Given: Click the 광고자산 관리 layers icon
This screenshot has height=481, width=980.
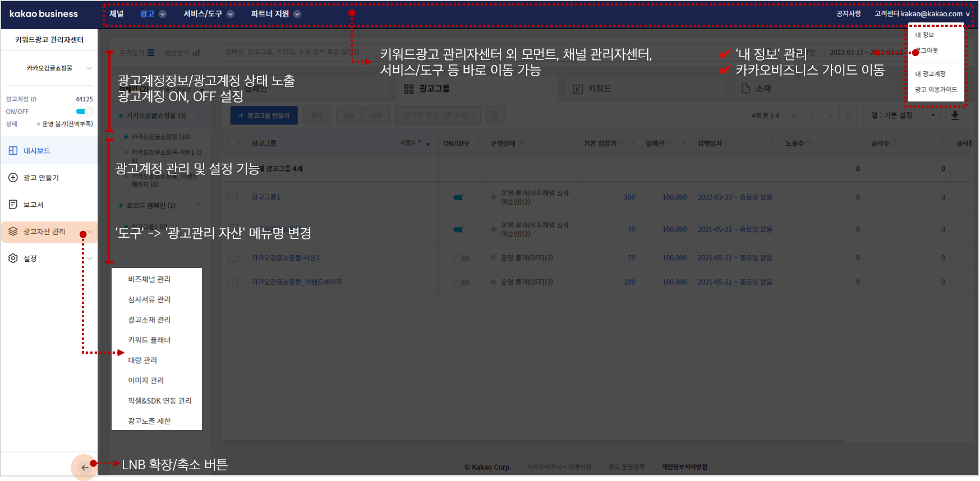Looking at the screenshot, I should pyautogui.click(x=13, y=232).
